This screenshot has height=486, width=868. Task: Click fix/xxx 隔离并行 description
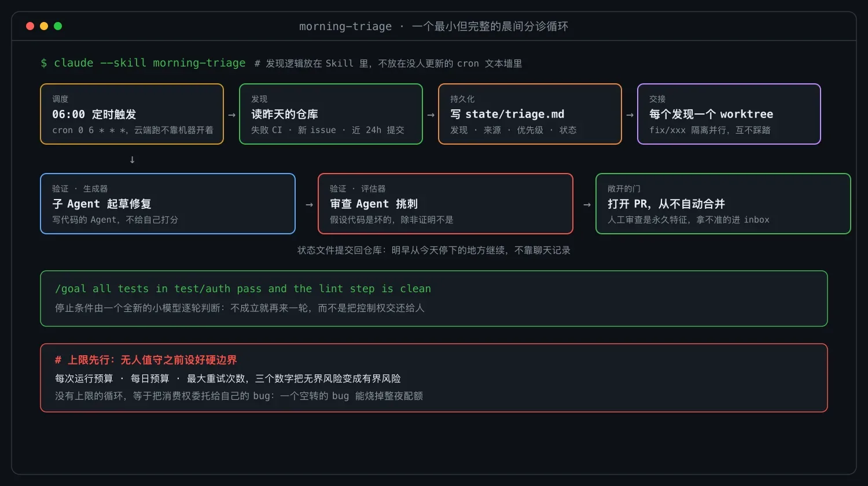709,130
